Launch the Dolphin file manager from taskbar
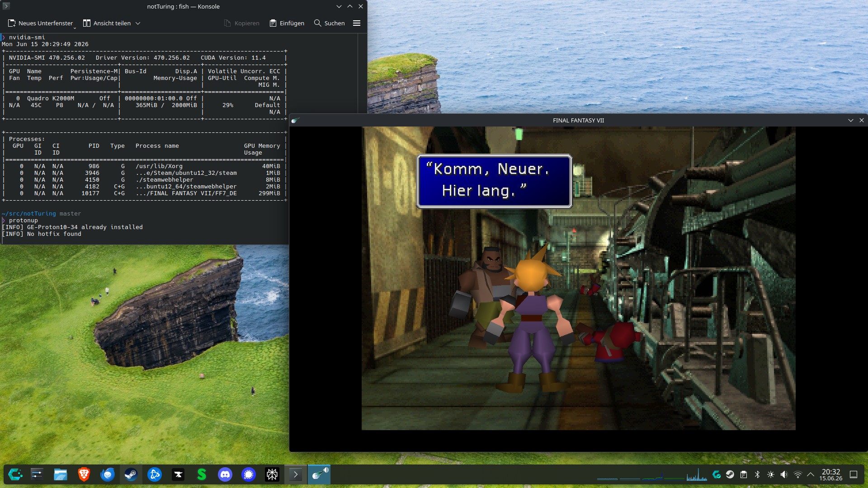 coord(61,474)
